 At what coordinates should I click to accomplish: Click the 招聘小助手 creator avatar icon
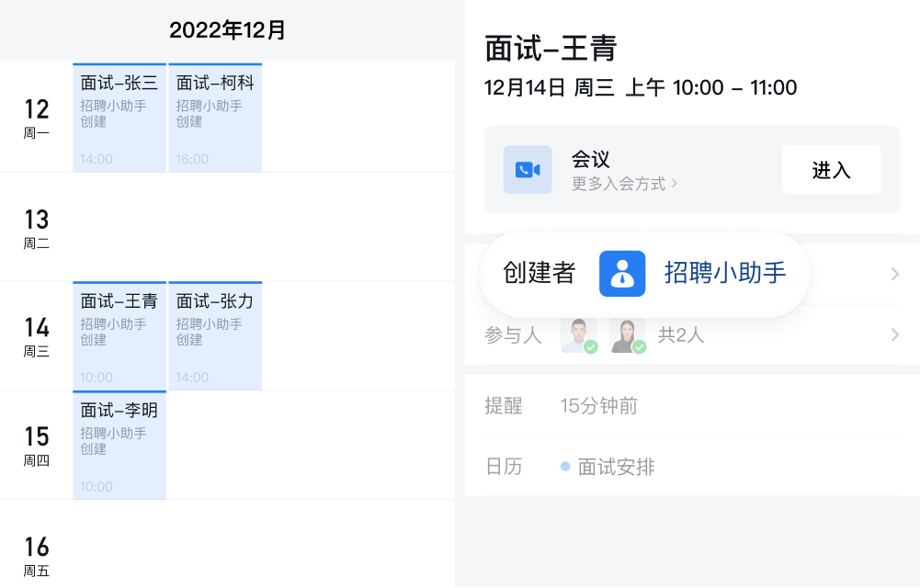(622, 274)
